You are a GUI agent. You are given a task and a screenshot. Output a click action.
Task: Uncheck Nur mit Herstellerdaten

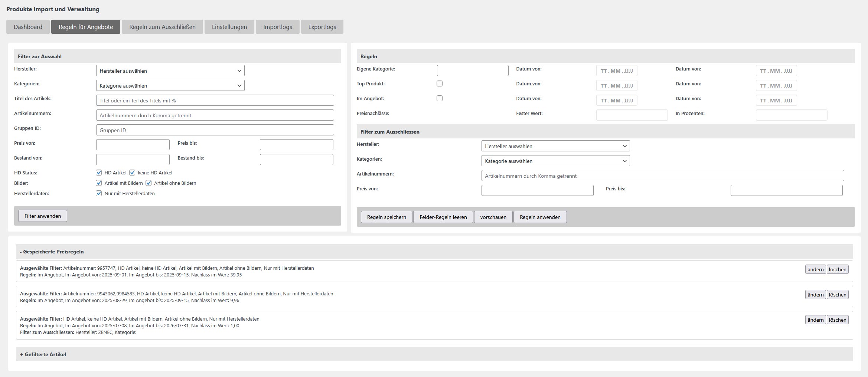(x=99, y=193)
